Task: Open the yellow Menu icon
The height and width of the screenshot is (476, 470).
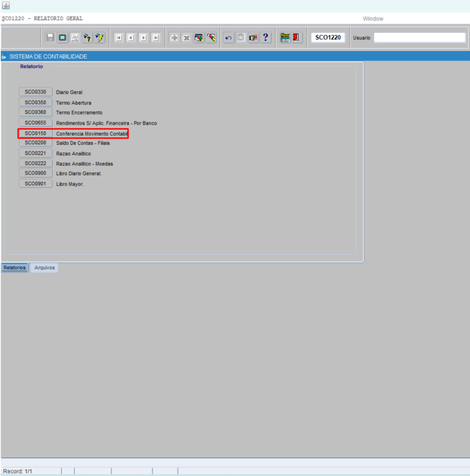Action: click(285, 38)
